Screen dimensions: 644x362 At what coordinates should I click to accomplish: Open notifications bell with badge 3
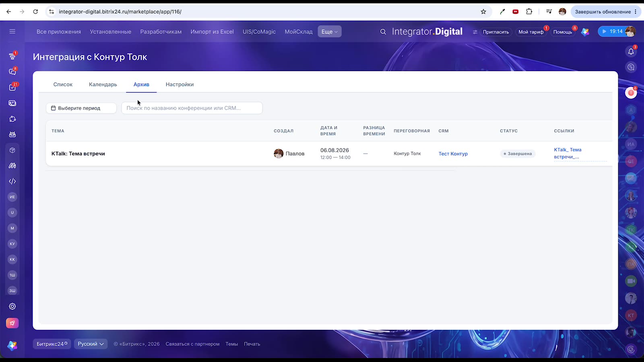(631, 51)
